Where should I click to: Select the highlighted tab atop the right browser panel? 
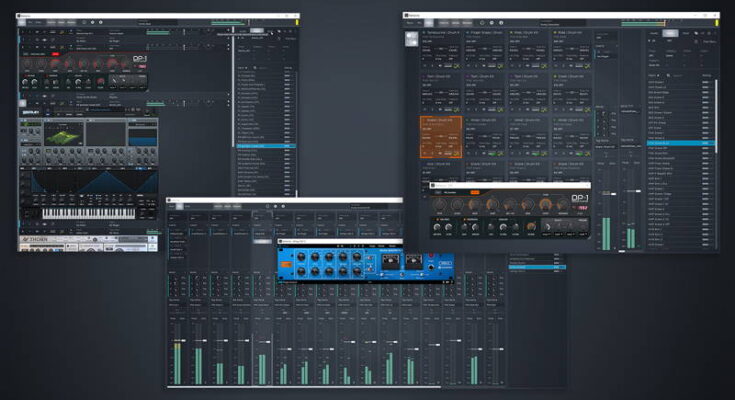click(x=670, y=33)
